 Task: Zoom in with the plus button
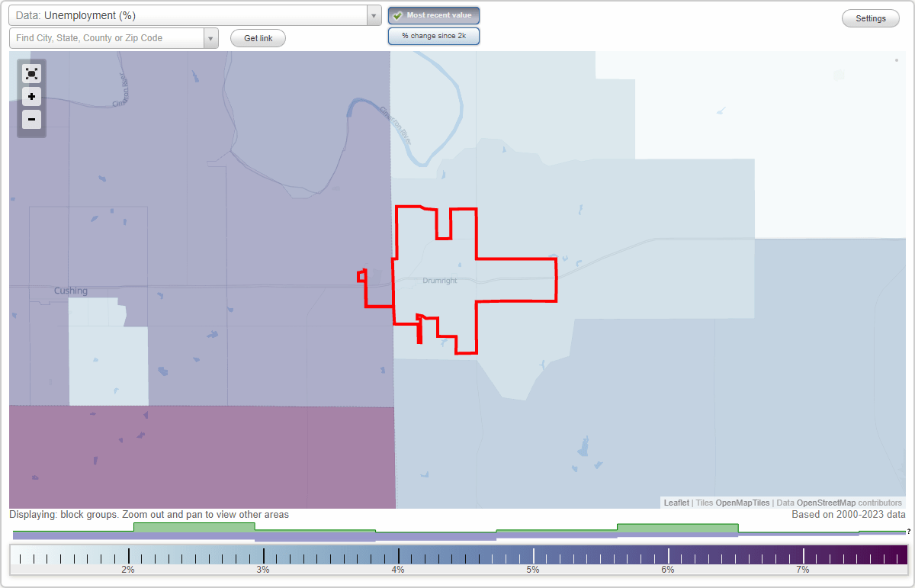point(31,97)
